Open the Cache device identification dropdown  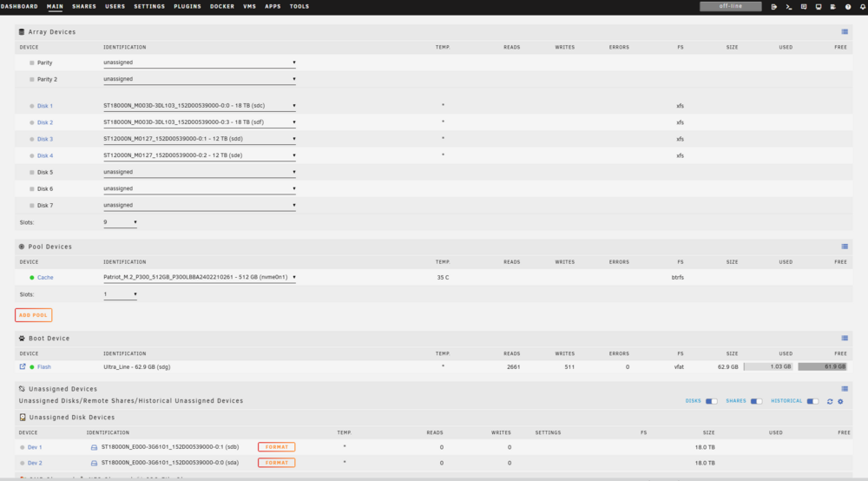pos(200,277)
